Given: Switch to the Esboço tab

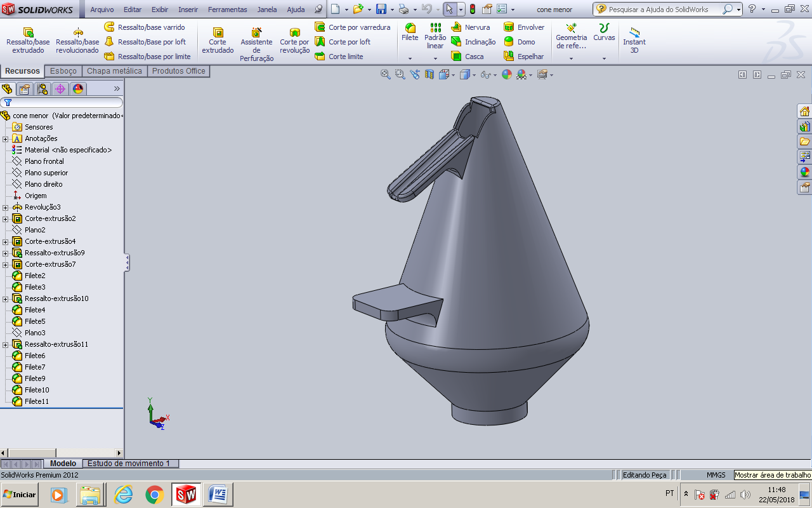Looking at the screenshot, I should pyautogui.click(x=63, y=71).
